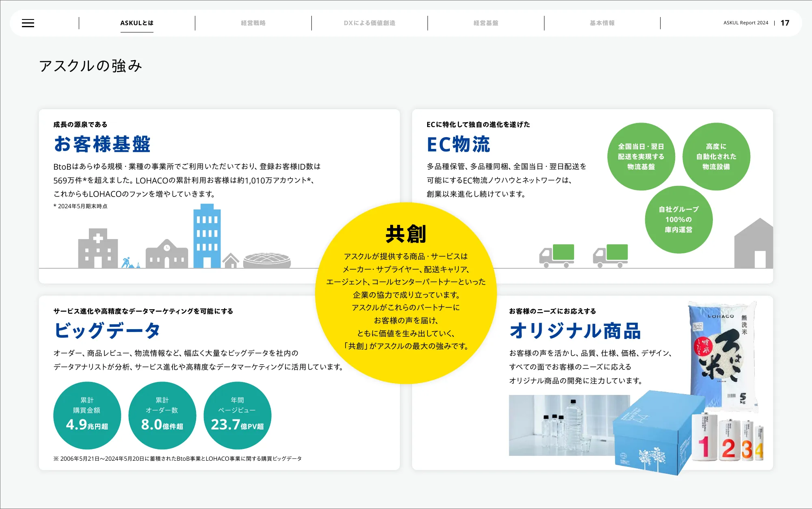This screenshot has height=509, width=812.
Task: Open the 基本情報 tab
Action: pos(603,23)
